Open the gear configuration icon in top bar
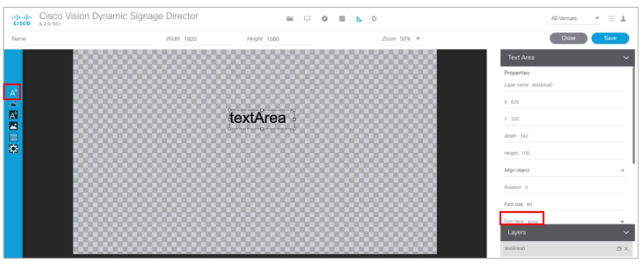 point(374,19)
